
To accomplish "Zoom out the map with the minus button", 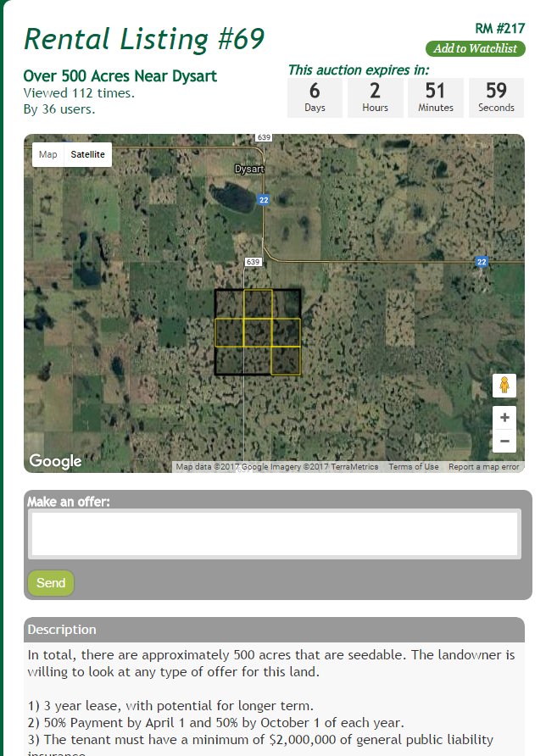I will pyautogui.click(x=504, y=441).
